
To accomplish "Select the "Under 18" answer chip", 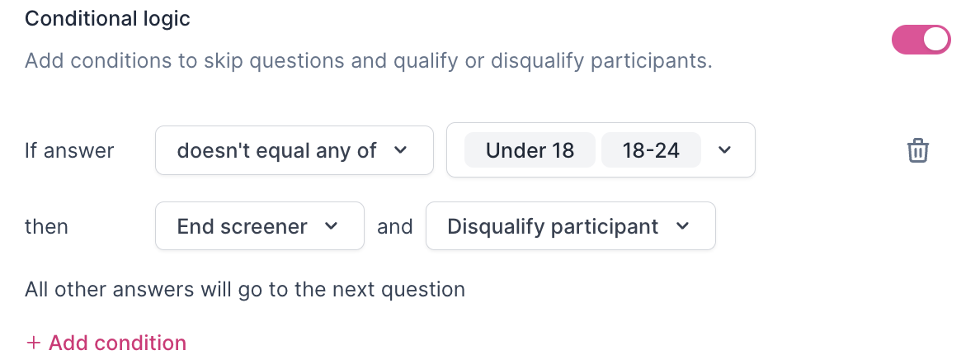I will 530,150.
